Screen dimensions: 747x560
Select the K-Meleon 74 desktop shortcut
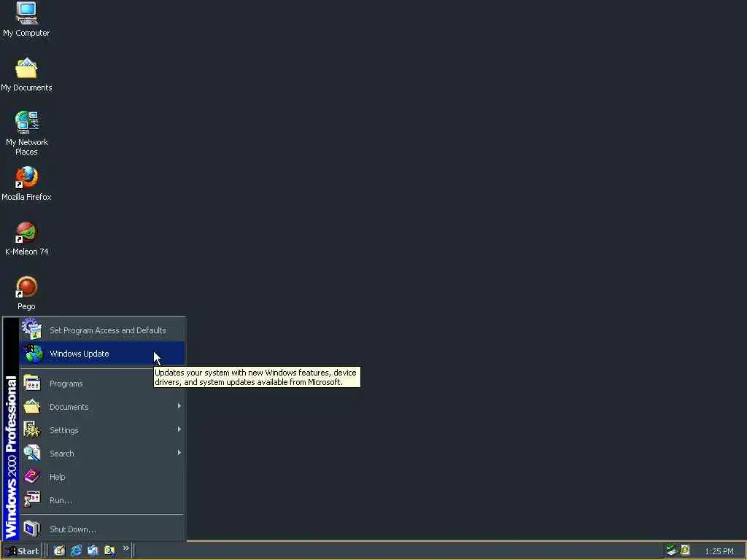[26, 238]
